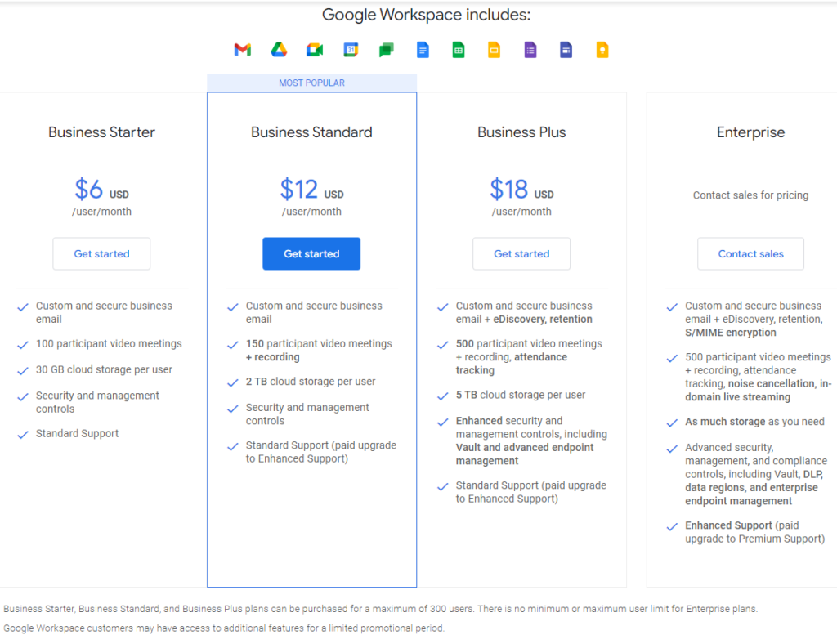Get started with Business Starter plan
Screen dimensions: 837x644
[101, 253]
